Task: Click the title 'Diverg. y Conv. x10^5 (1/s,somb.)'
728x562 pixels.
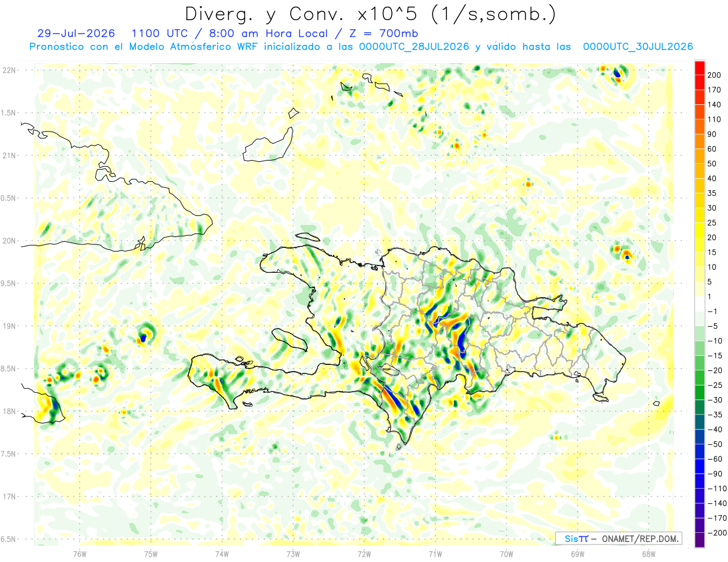Action: tap(370, 13)
